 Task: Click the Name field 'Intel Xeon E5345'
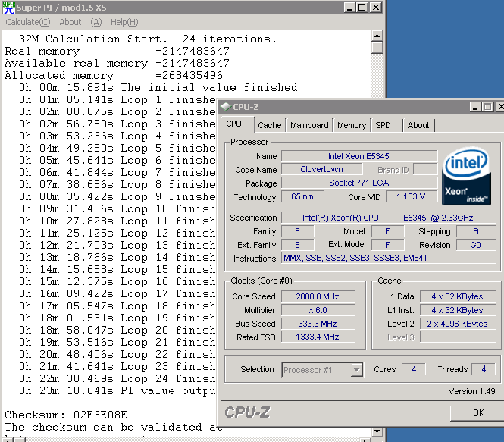pos(359,156)
